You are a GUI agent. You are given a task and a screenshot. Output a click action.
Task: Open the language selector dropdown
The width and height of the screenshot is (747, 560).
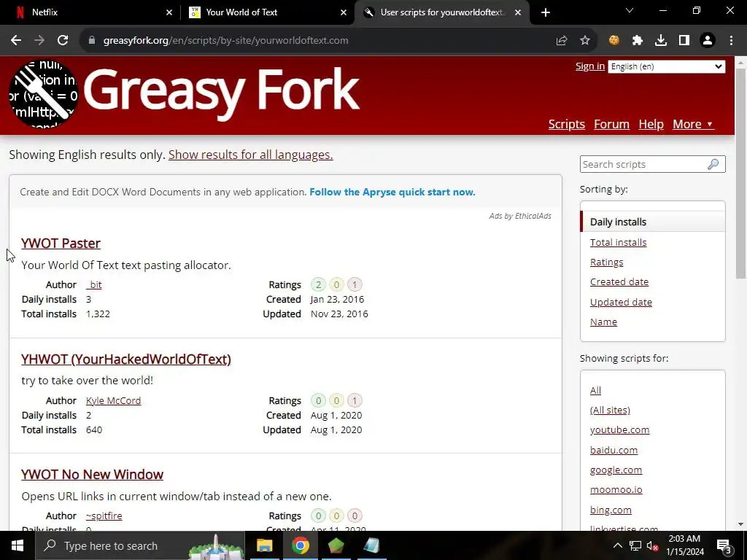667,66
